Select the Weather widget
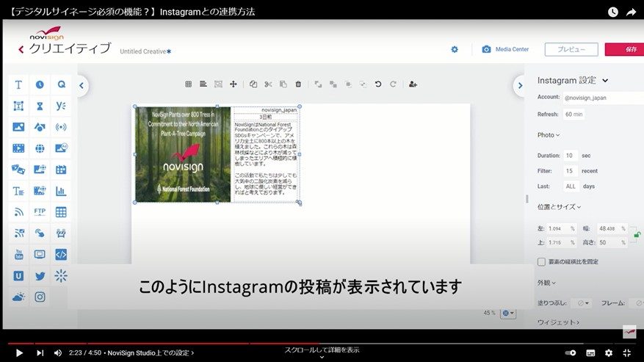Image resolution: width=644 pixels, height=362 pixels. (x=18, y=297)
